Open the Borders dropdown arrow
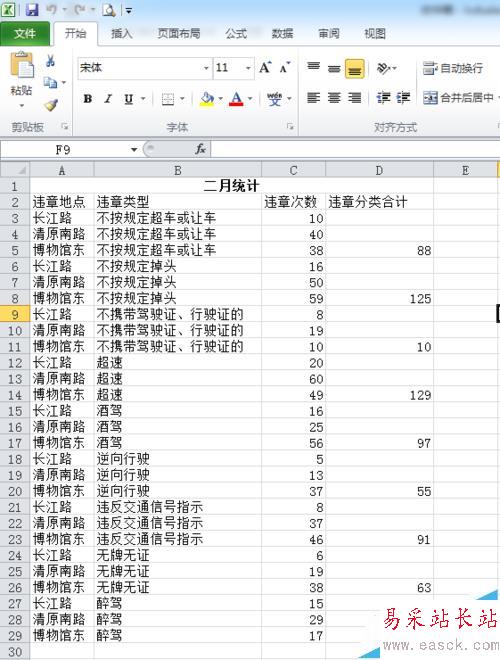Viewport: 500px width, 660px height. pyautogui.click(x=182, y=99)
